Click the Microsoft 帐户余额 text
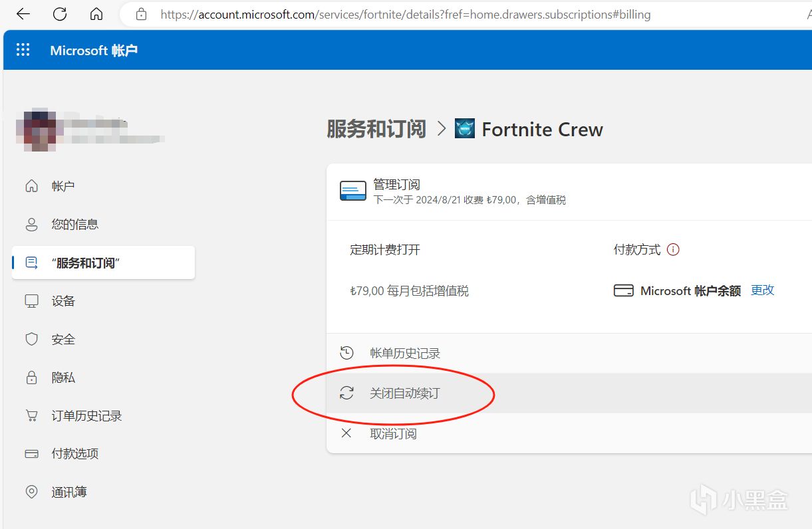The width and height of the screenshot is (812, 529). click(690, 291)
